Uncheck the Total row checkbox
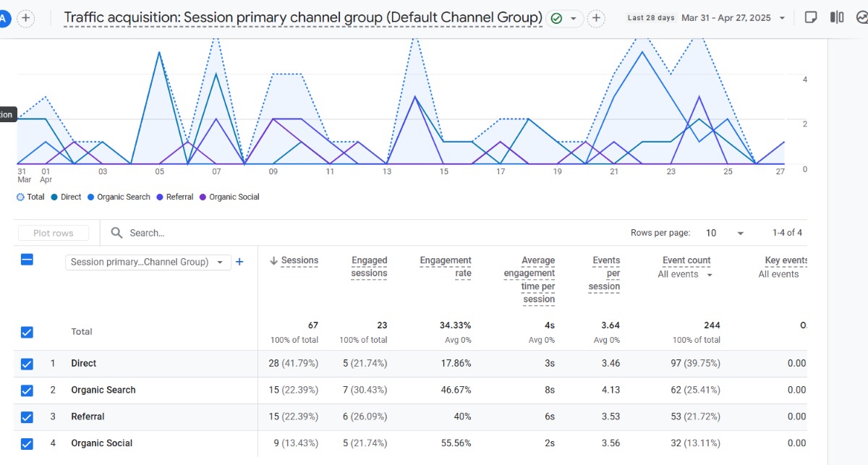 click(x=27, y=332)
